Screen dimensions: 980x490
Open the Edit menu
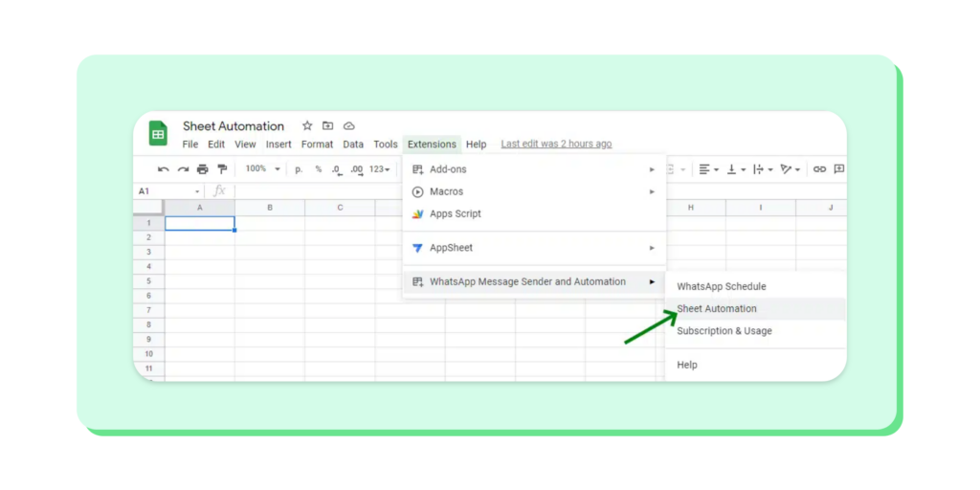[216, 145]
